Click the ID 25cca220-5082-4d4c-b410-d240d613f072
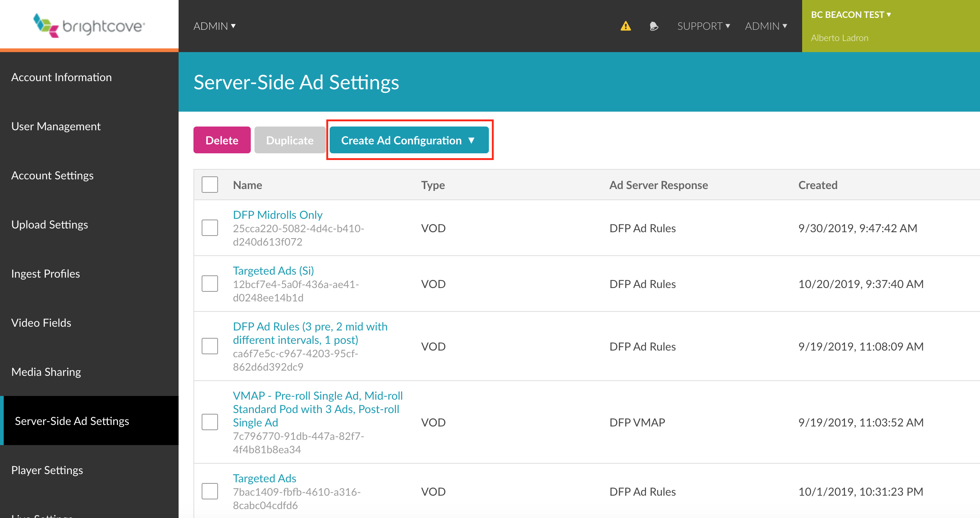The height and width of the screenshot is (518, 980). 299,235
